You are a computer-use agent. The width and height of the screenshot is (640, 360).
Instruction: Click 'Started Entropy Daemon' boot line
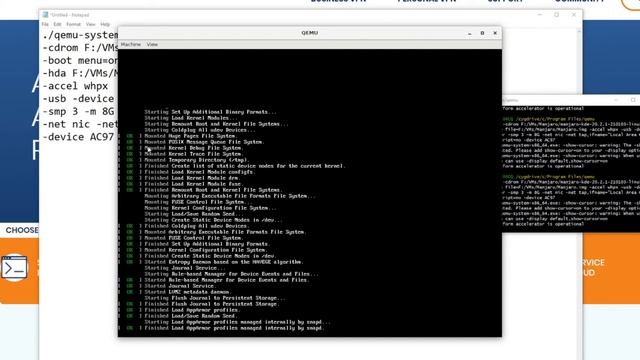tap(224, 262)
